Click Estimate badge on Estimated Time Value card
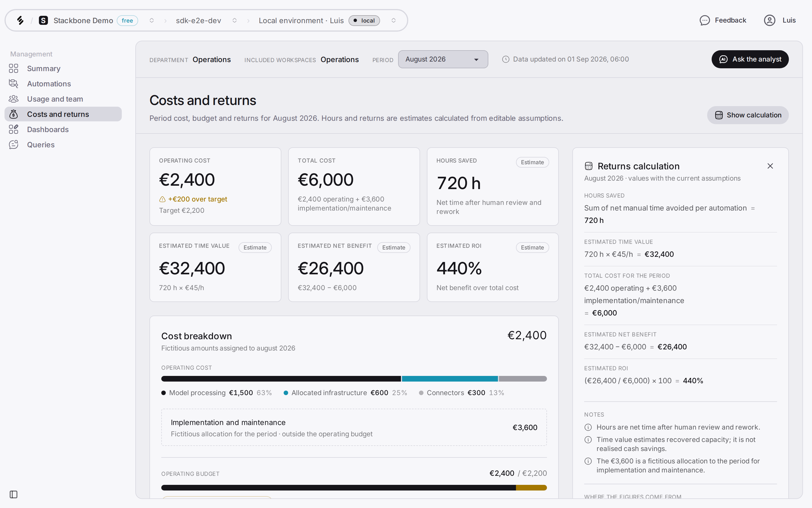This screenshot has height=508, width=812. (x=255, y=248)
